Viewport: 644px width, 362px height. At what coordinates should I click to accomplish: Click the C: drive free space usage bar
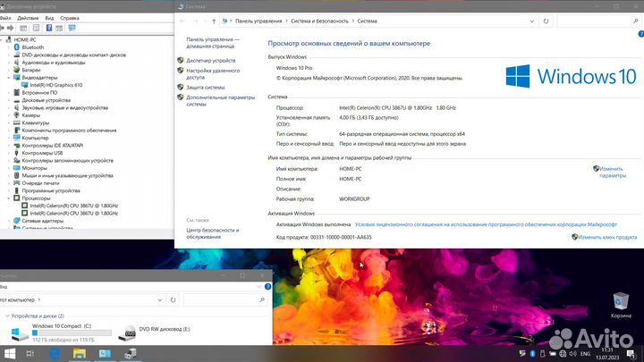[x=72, y=333]
